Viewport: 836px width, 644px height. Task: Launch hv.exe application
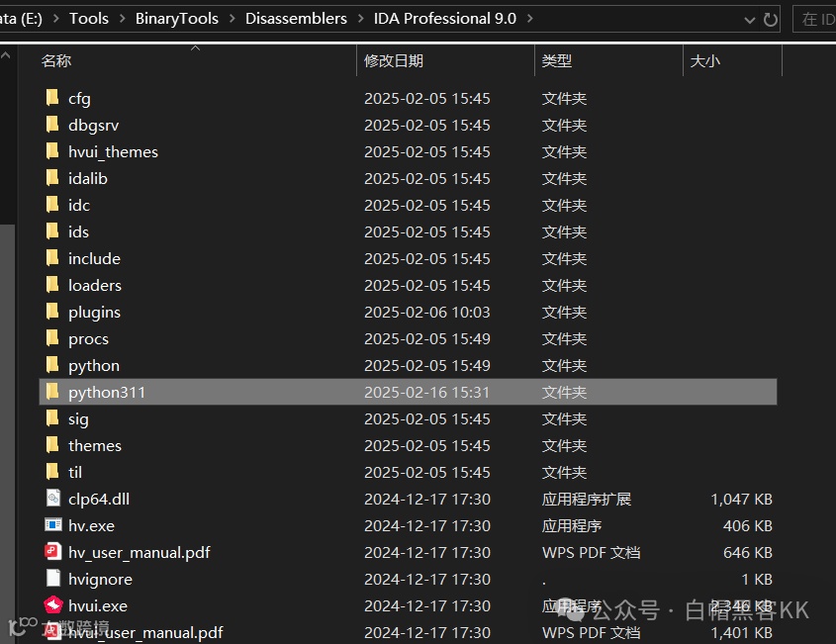[x=93, y=525]
